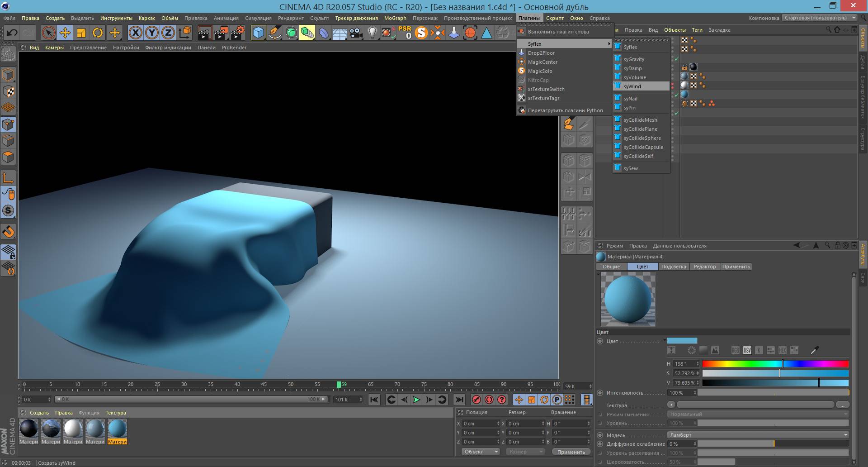This screenshot has width=868, height=467.
Task: Click Position X input field
Action: (x=481, y=424)
